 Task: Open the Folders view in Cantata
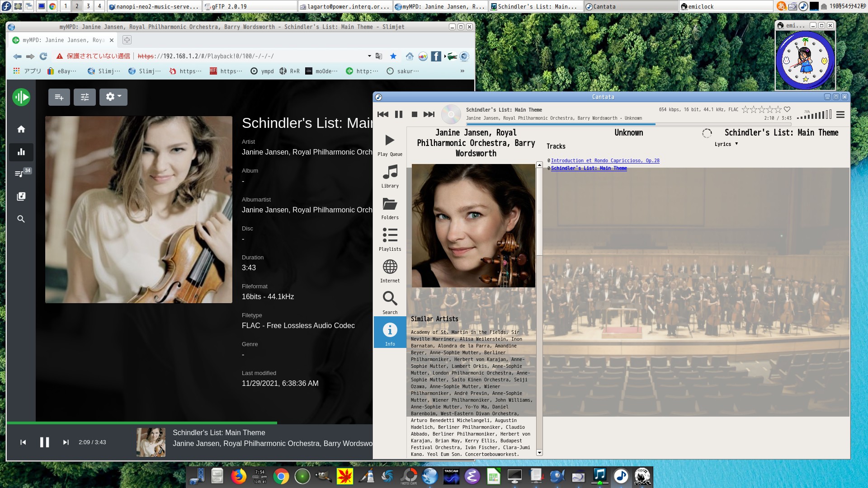(x=390, y=208)
